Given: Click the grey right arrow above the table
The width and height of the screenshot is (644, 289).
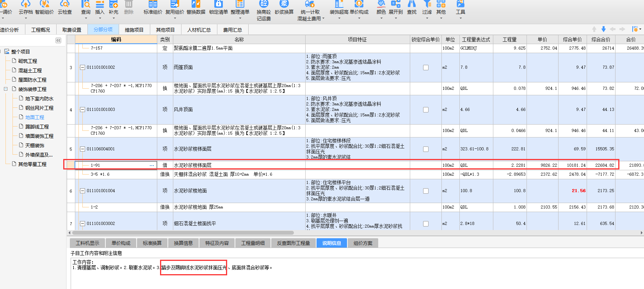Looking at the screenshot, I should coord(622,29).
